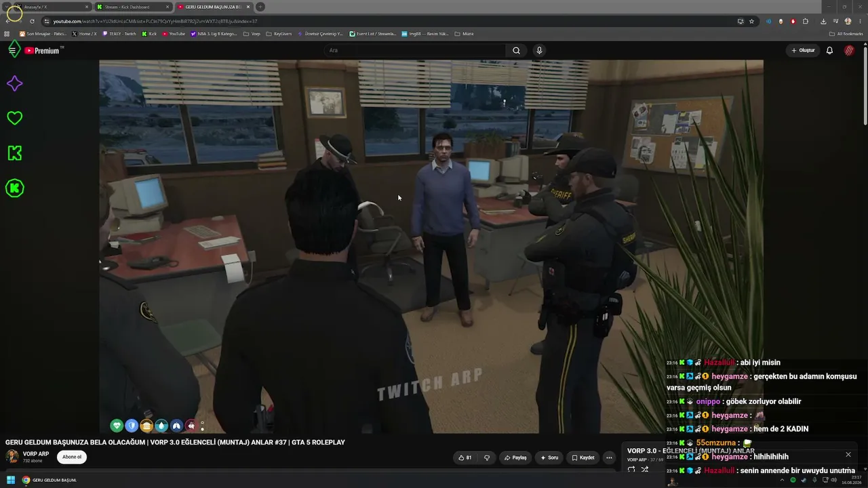Go to YouTube Premium home logo
This screenshot has height=488, width=868.
click(43, 50)
